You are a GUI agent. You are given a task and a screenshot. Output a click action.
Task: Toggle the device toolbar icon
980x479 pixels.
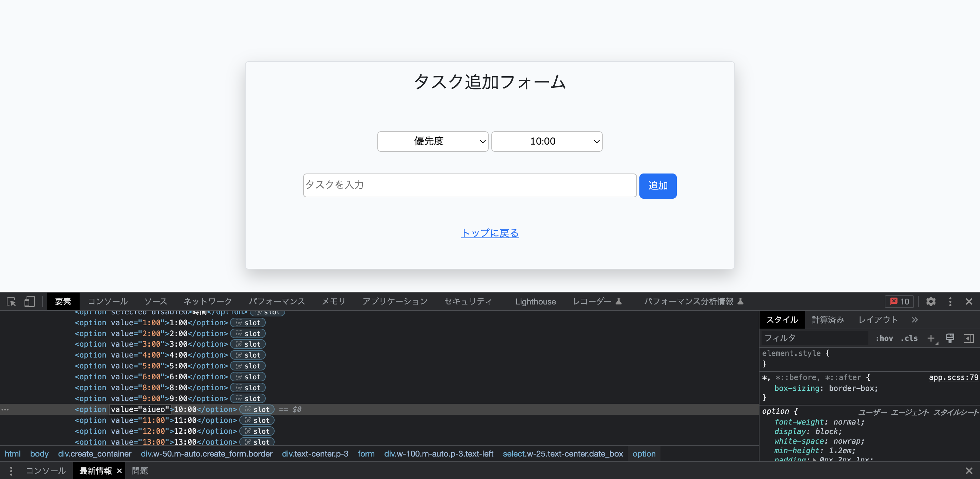click(30, 301)
